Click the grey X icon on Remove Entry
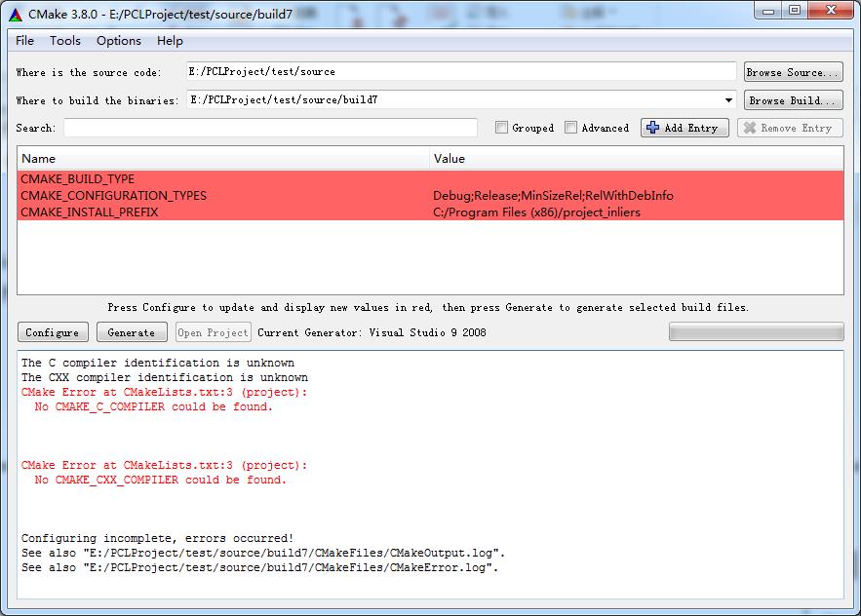861x616 pixels. pos(749,128)
